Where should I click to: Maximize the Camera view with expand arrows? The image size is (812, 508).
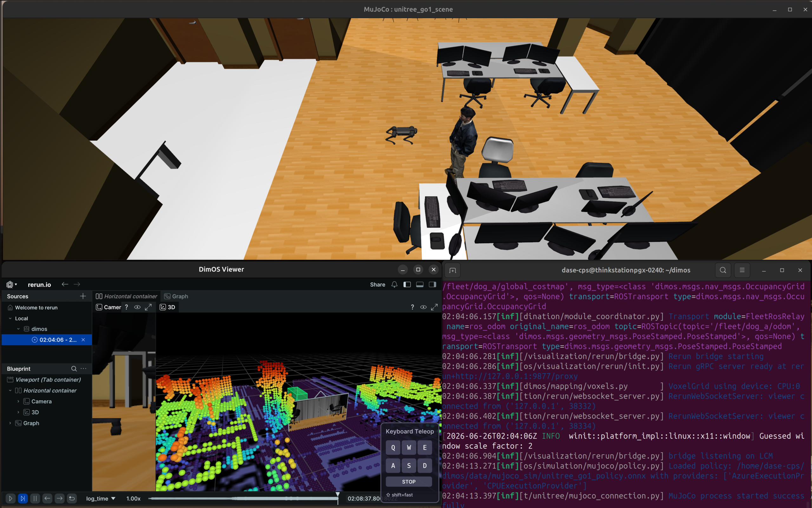[148, 307]
